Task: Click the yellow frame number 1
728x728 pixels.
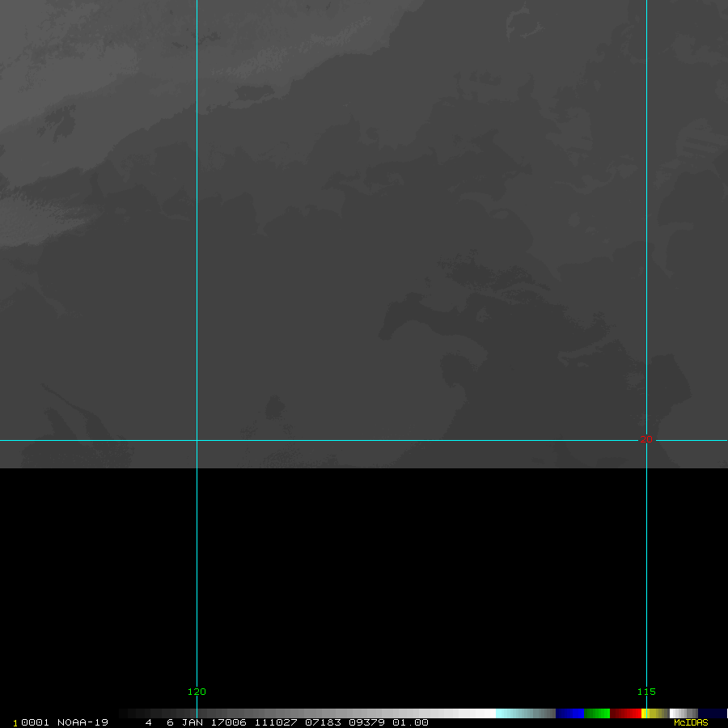Action: click(15, 723)
